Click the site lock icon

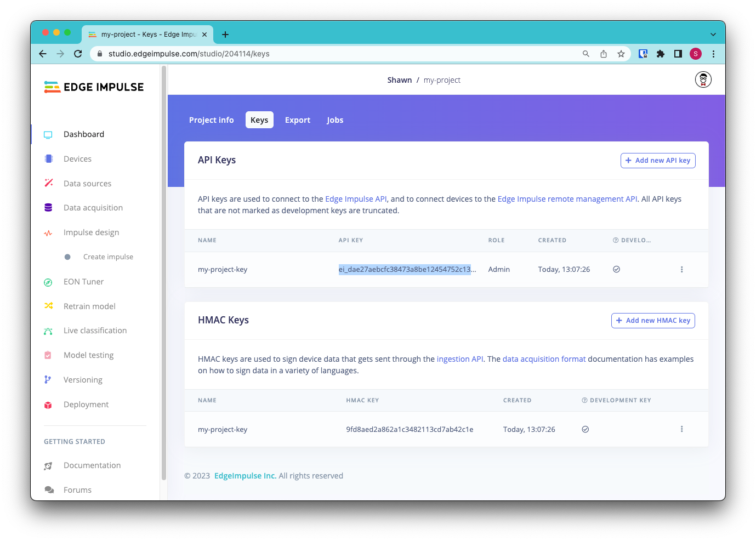100,54
